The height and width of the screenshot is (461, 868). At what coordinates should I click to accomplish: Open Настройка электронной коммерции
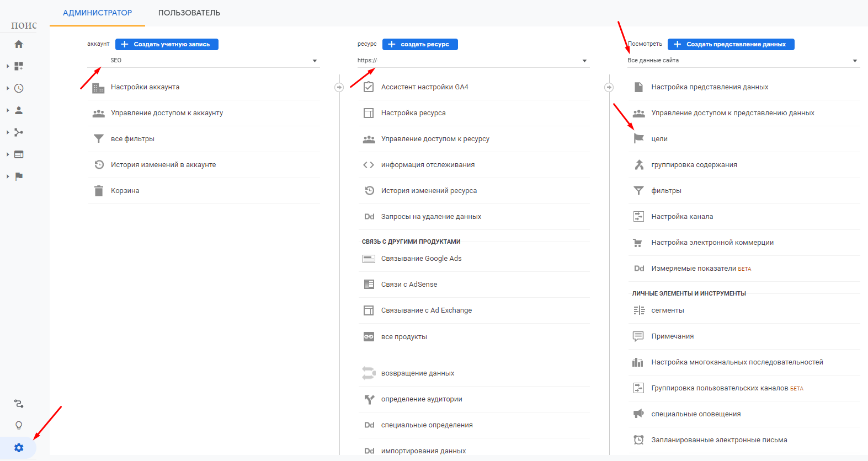(712, 243)
